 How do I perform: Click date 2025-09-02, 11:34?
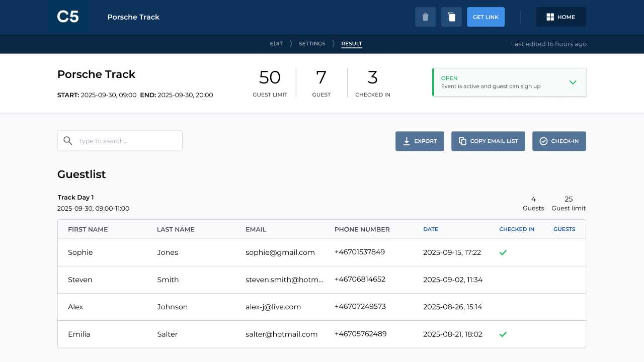click(453, 280)
